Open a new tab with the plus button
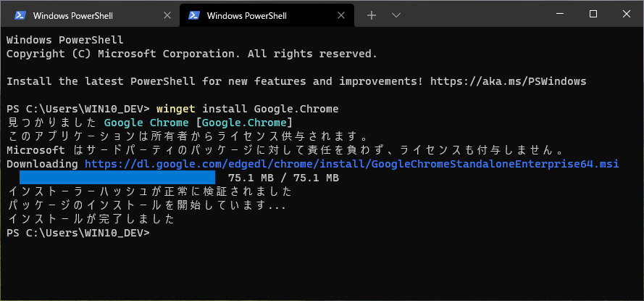 [372, 15]
